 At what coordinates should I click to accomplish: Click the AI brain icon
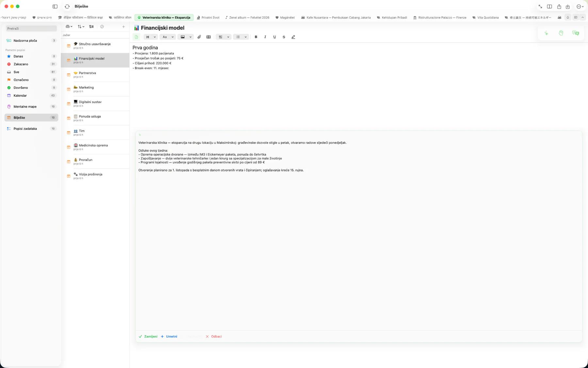click(561, 33)
